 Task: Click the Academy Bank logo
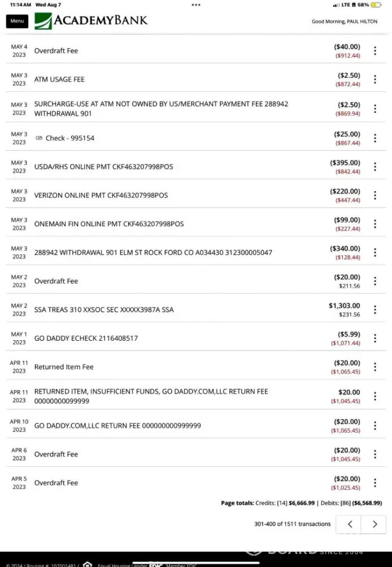click(x=91, y=21)
